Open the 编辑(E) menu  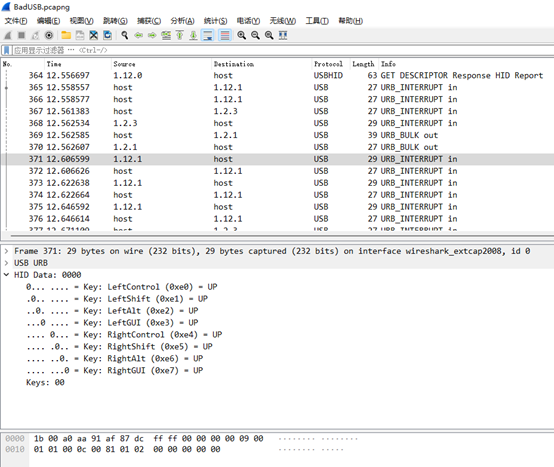[48, 21]
